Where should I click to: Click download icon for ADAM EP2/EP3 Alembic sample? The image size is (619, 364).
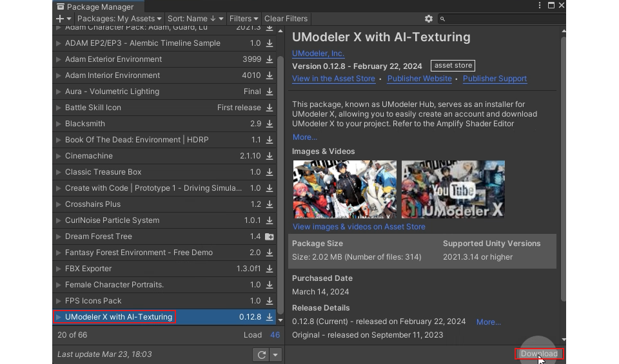point(270,43)
